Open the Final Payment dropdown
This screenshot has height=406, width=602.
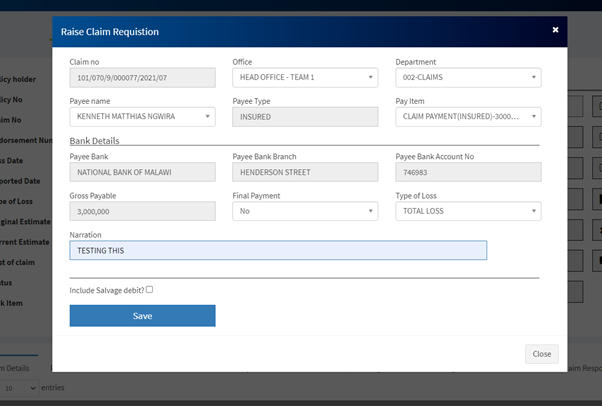click(305, 211)
